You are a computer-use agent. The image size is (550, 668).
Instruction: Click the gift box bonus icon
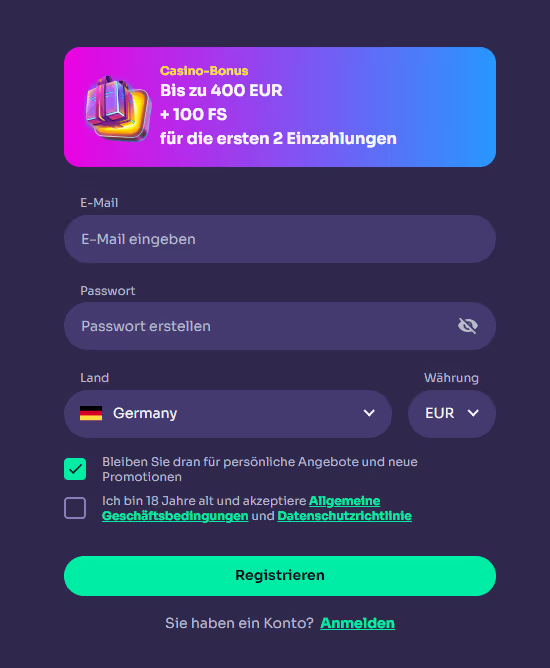118,109
